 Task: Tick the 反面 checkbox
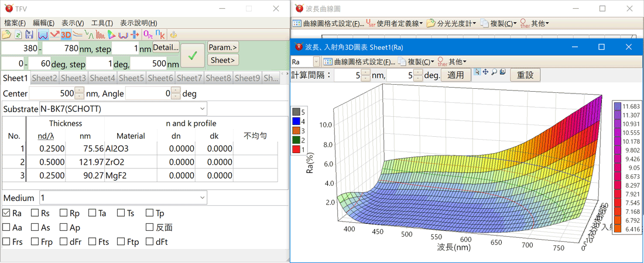tap(150, 227)
